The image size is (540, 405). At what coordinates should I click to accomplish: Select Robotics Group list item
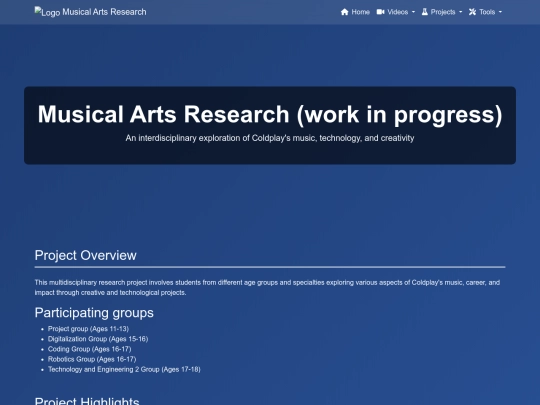(92, 359)
